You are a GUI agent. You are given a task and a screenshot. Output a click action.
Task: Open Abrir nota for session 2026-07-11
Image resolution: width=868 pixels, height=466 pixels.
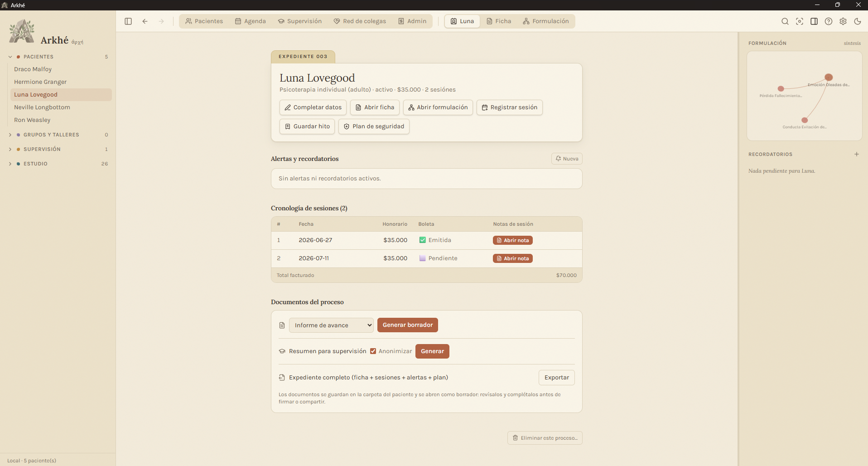click(x=513, y=258)
